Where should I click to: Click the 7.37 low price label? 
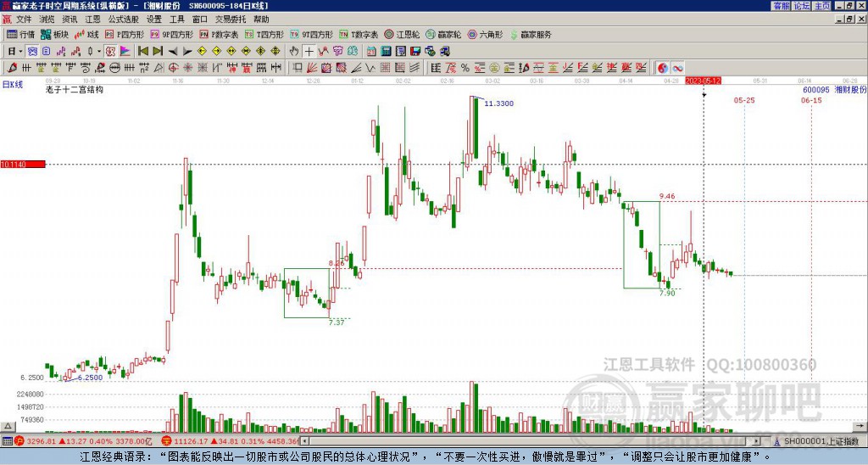click(x=337, y=322)
